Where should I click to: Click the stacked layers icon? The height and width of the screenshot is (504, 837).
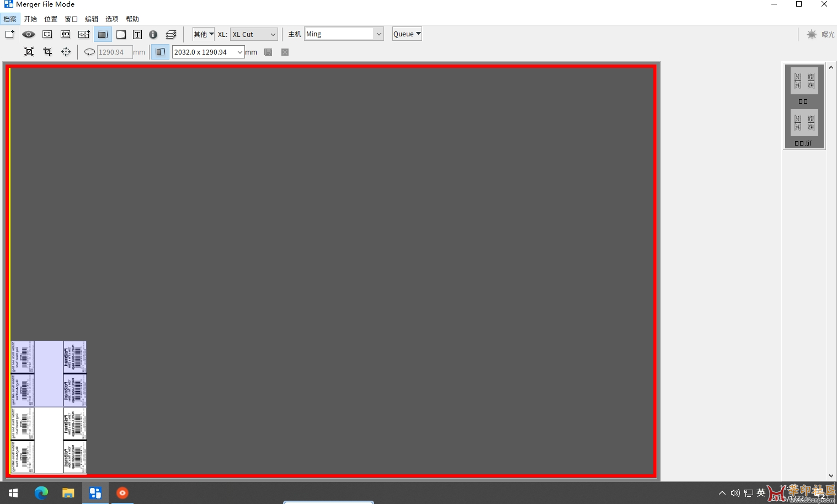pyautogui.click(x=171, y=34)
